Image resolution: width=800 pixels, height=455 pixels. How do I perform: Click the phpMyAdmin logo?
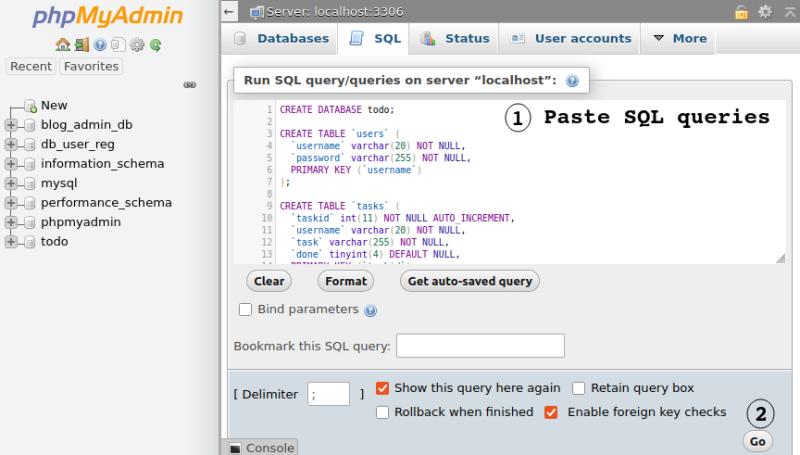point(107,16)
